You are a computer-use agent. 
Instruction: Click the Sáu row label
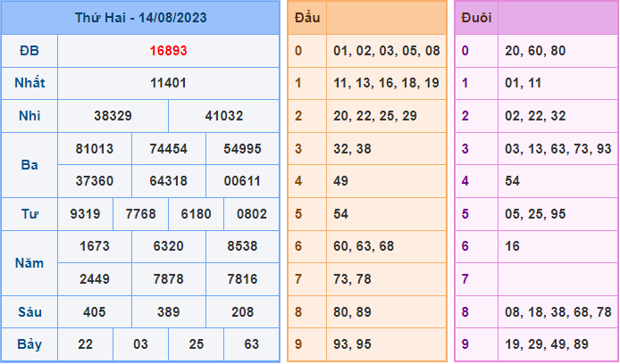coord(29,312)
